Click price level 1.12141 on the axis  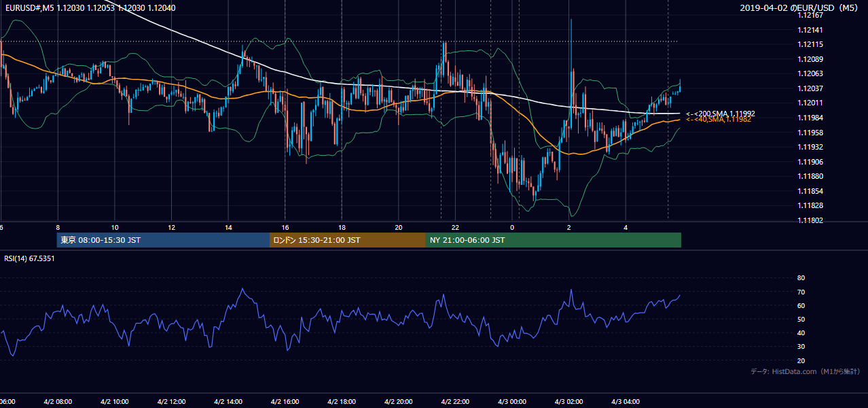click(x=810, y=30)
